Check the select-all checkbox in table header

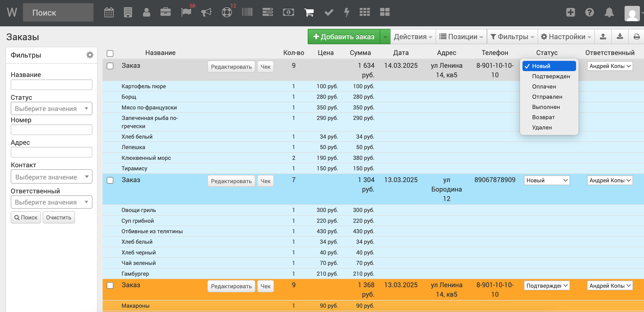[110, 53]
